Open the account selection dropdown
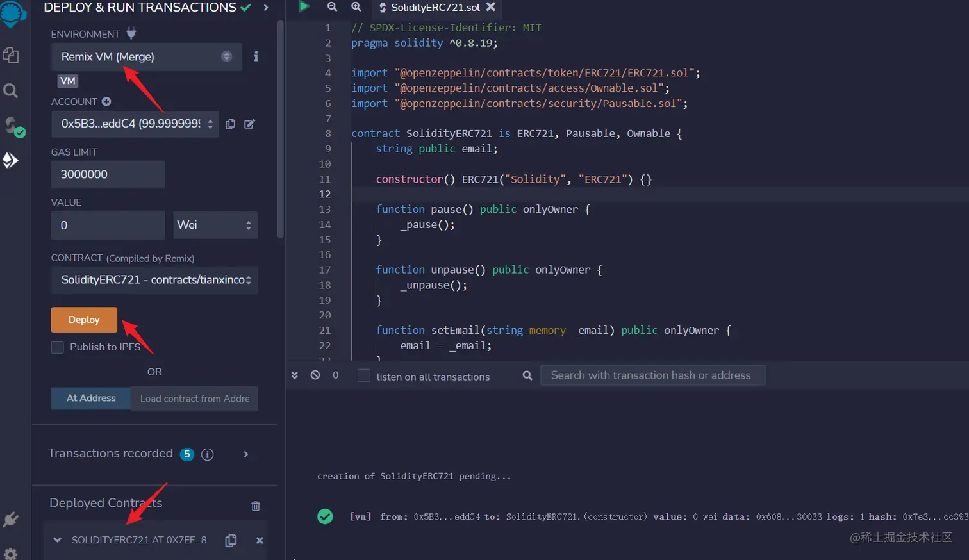This screenshot has width=969, height=560. (x=135, y=124)
